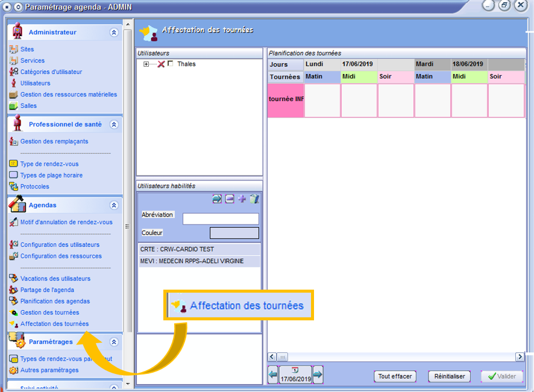Collapse the Agendas section
This screenshot has width=534, height=392.
114,205
